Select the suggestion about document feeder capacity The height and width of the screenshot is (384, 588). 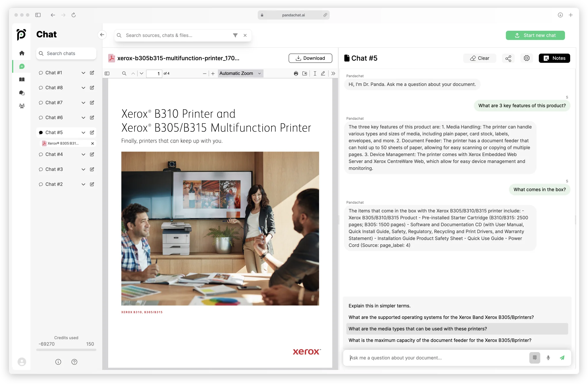point(457,340)
